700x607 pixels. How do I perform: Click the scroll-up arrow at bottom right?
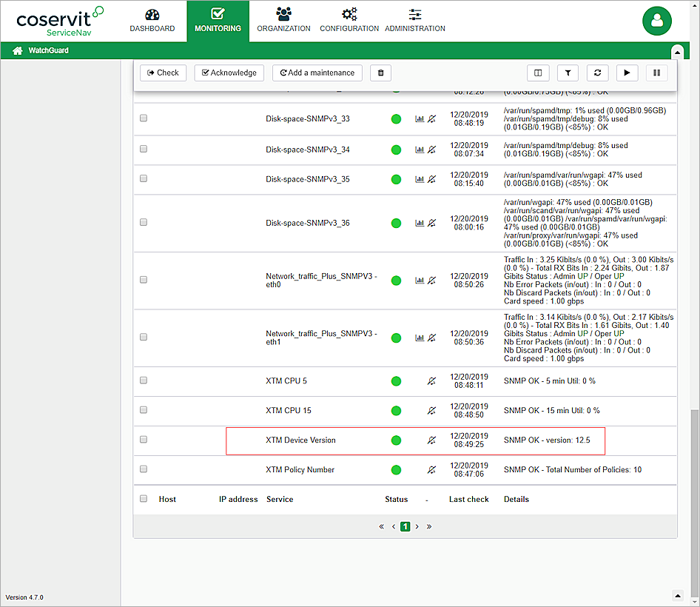676,595
